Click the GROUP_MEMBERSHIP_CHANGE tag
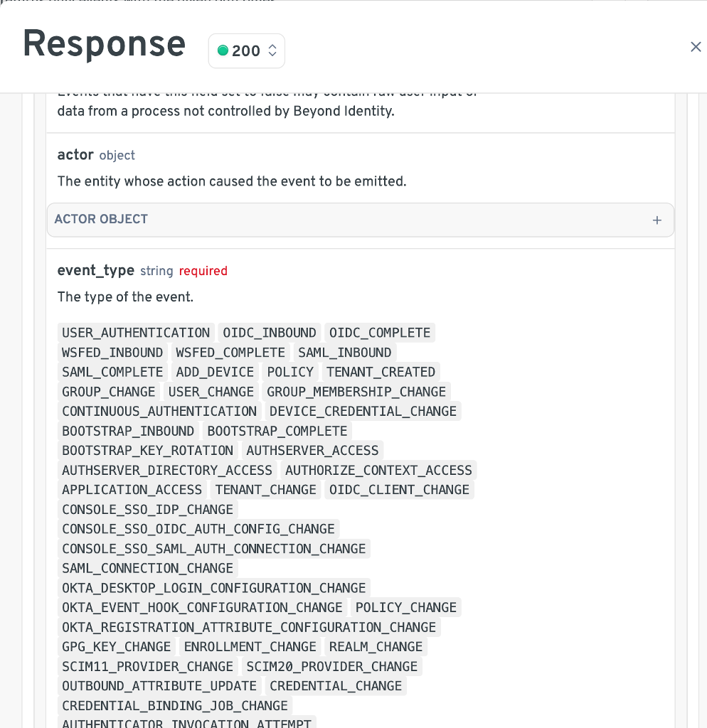Screen dimensions: 707x728 tap(356, 392)
